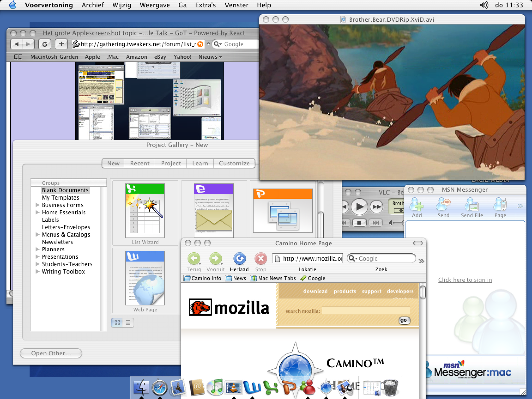Click Stop button in Camino toolbar

[x=261, y=262]
